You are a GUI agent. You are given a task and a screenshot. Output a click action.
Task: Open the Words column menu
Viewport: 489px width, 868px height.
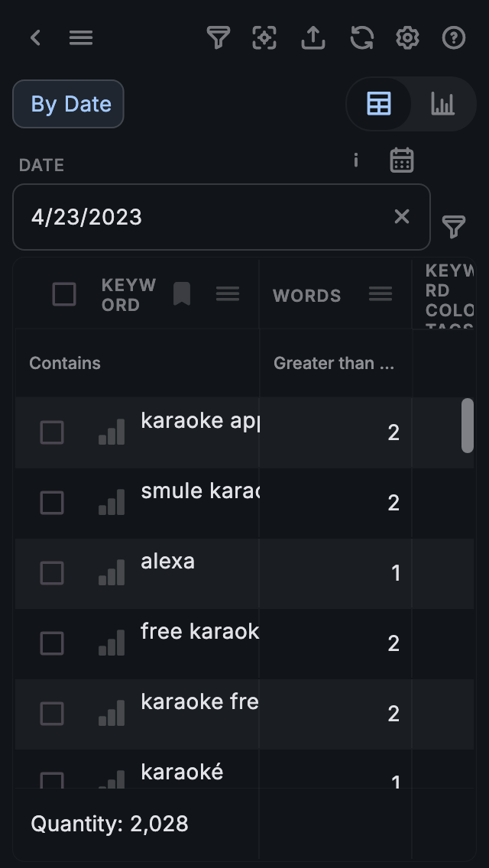pos(381,293)
